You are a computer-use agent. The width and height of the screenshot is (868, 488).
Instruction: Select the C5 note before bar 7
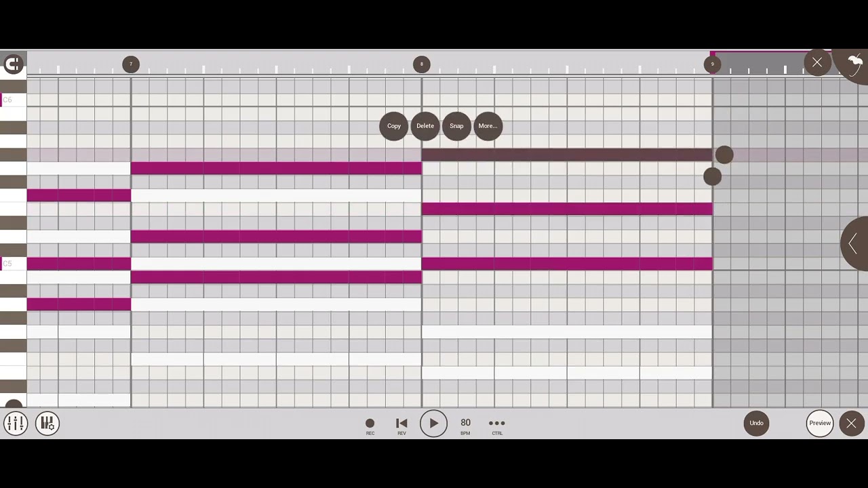click(x=79, y=264)
